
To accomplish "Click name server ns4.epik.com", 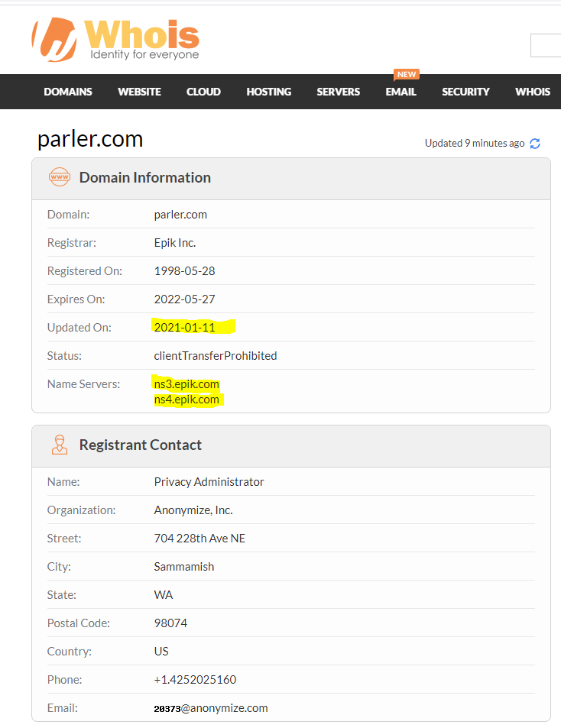I will click(x=186, y=400).
